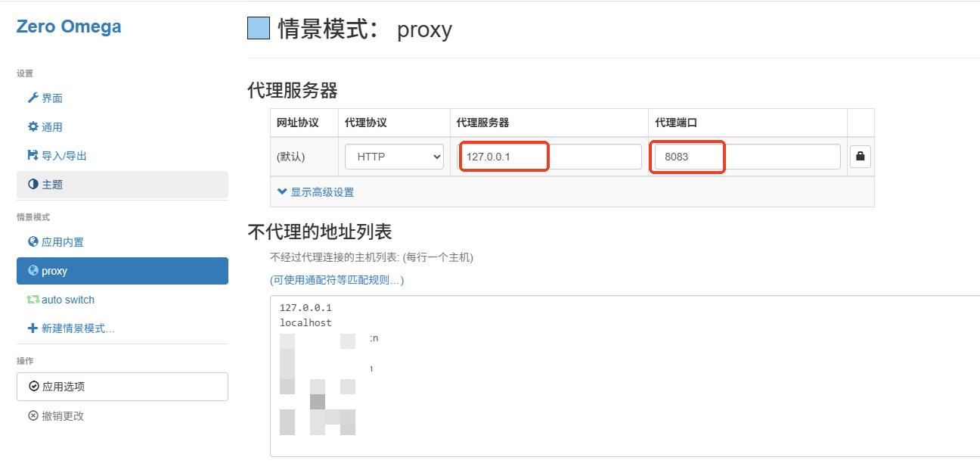Screen dimensions: 980x476
Task: Click the proxy port field showing 8083
Action: 746,157
